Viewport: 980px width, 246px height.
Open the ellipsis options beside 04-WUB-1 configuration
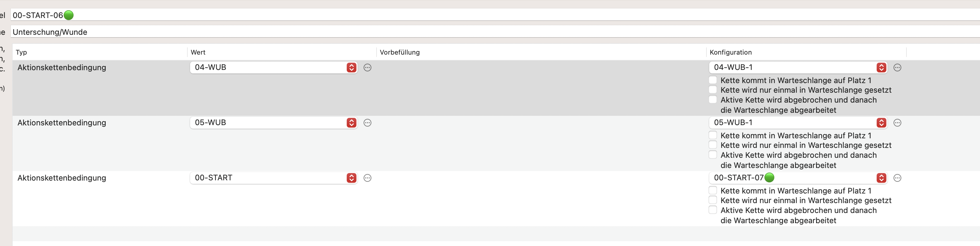[897, 68]
